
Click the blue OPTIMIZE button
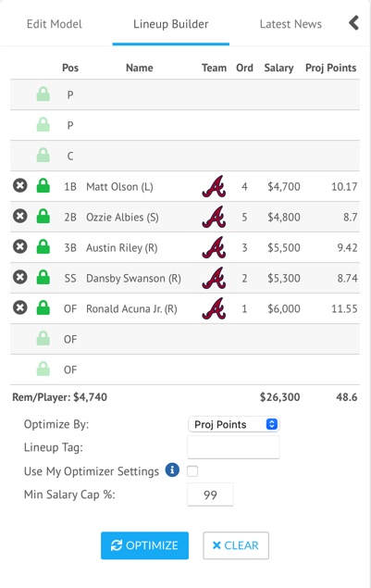coord(144,545)
